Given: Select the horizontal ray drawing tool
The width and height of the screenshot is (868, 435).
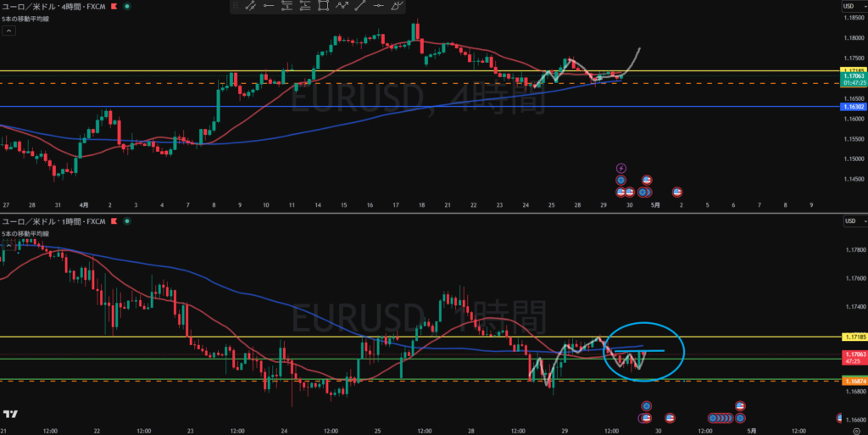Looking at the screenshot, I should coord(269,6).
